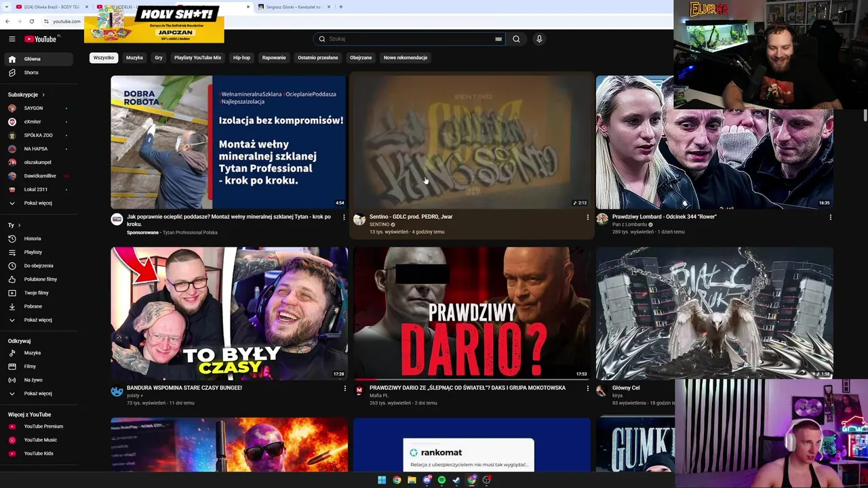Open Shorts in the sidebar

tap(39, 73)
